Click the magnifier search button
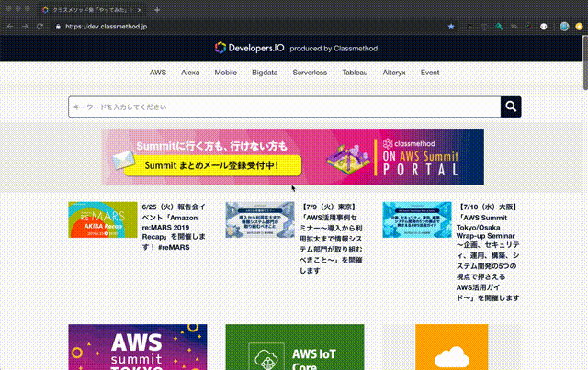Screen dimensions: 588x370 [511, 107]
